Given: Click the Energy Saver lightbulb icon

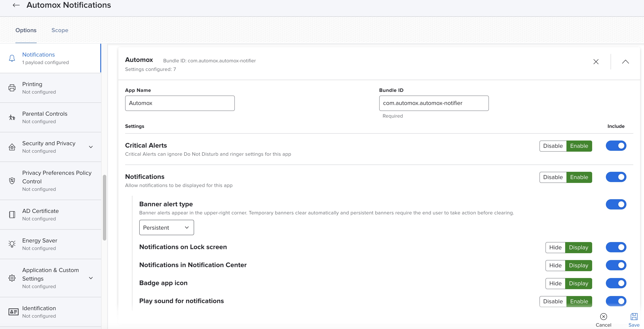Looking at the screenshot, I should [12, 244].
